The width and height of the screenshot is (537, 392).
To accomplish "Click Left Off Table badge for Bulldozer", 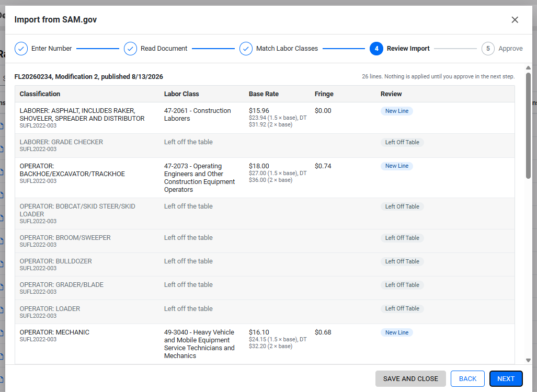I will (x=402, y=261).
